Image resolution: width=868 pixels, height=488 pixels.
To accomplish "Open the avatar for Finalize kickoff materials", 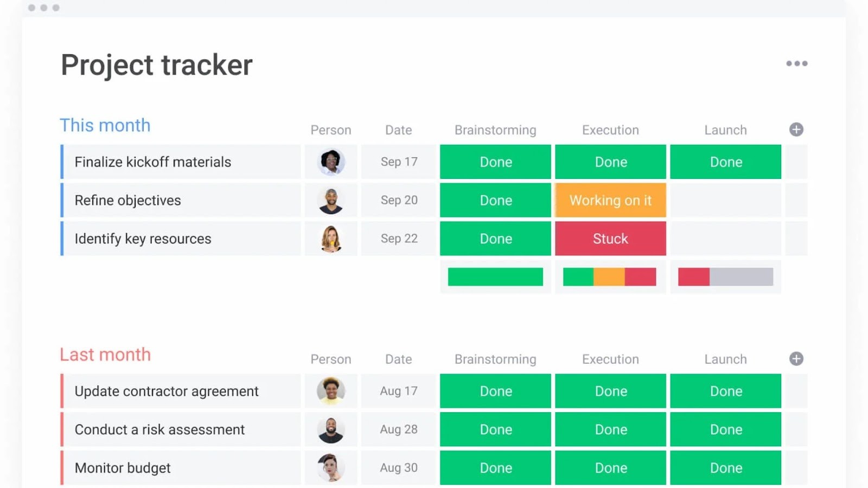I will pyautogui.click(x=331, y=162).
